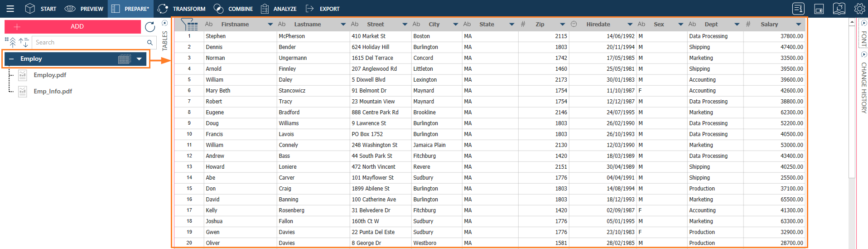Open the Salary column dropdown
The width and height of the screenshot is (868, 249).
(798, 24)
